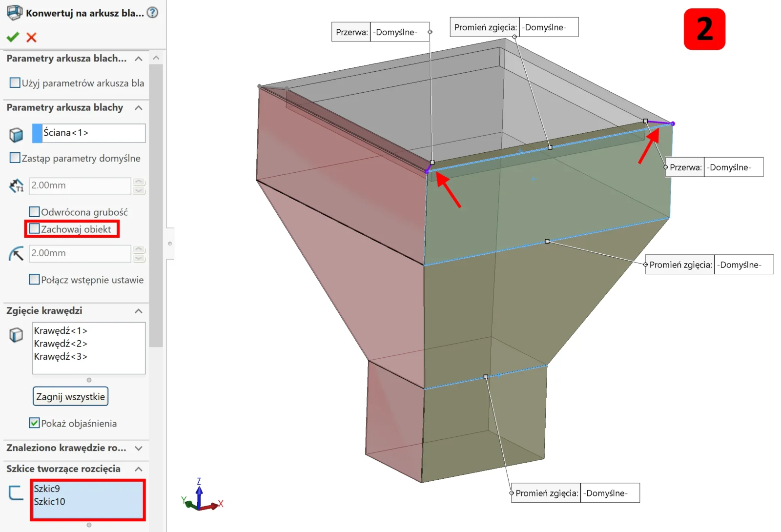
Task: Collapse 'Parametry arkusza blachy' section
Action: pyautogui.click(x=139, y=107)
